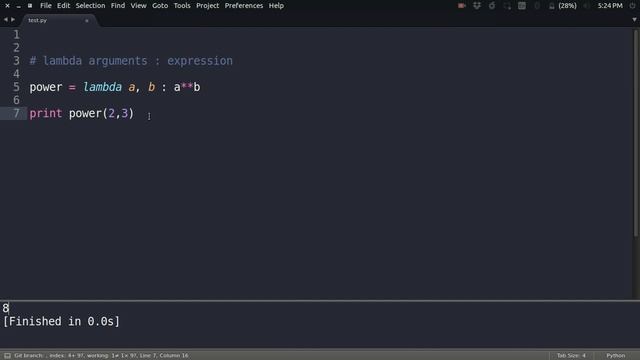Click the vertical editor scrollbar
This screenshot has width=640, height=360.
[636, 133]
